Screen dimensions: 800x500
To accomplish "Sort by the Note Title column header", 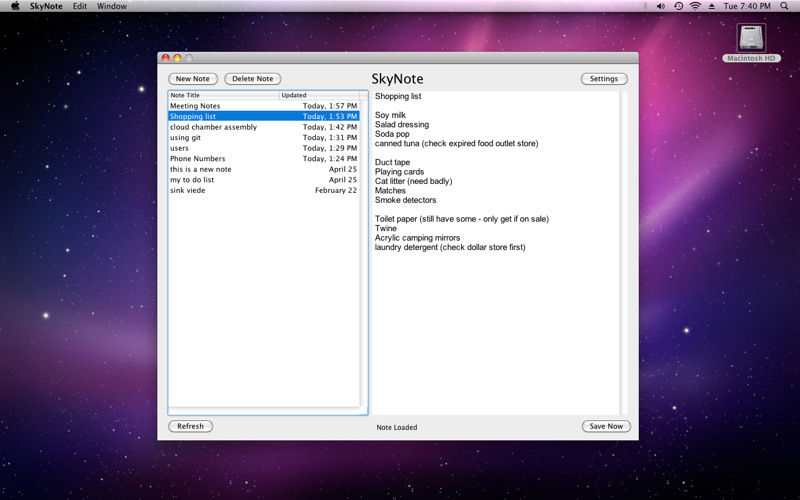I will pyautogui.click(x=224, y=95).
